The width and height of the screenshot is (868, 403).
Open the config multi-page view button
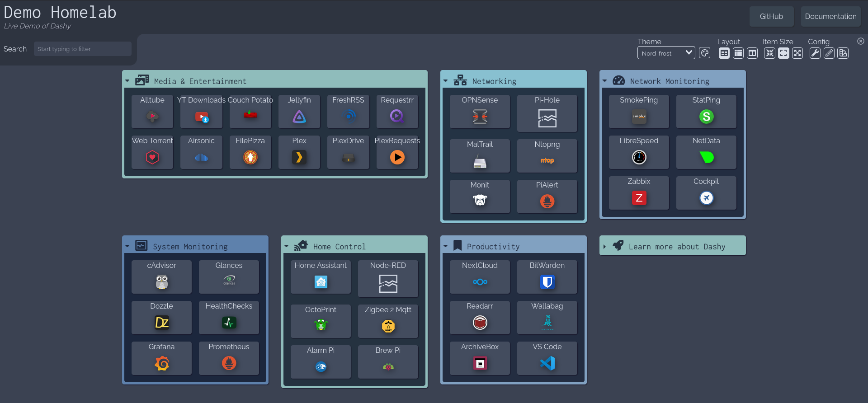(x=843, y=53)
